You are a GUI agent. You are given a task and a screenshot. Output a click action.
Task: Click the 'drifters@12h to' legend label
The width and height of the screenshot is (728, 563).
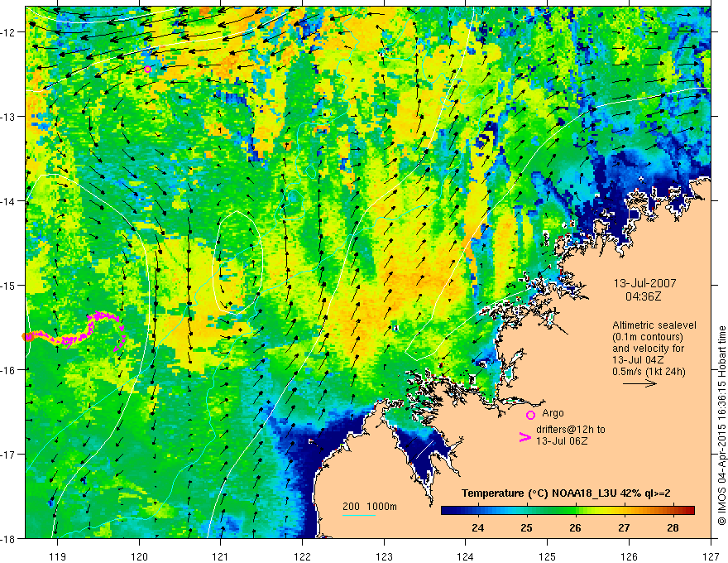571,430
